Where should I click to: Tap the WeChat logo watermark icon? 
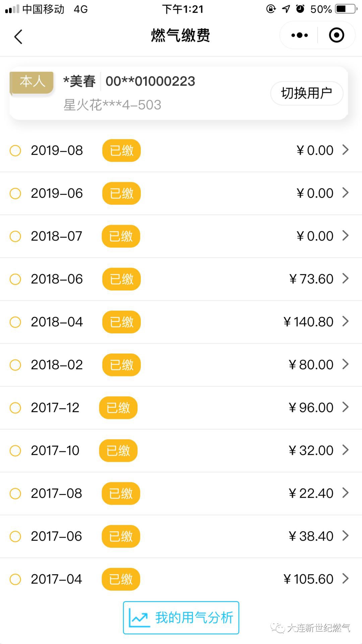[278, 628]
